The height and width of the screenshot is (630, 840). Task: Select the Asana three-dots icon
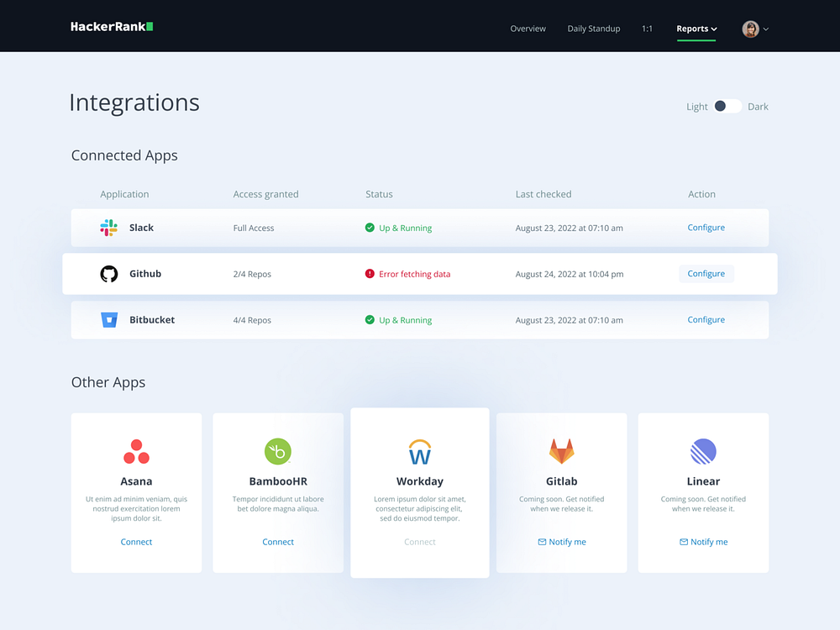coord(136,451)
